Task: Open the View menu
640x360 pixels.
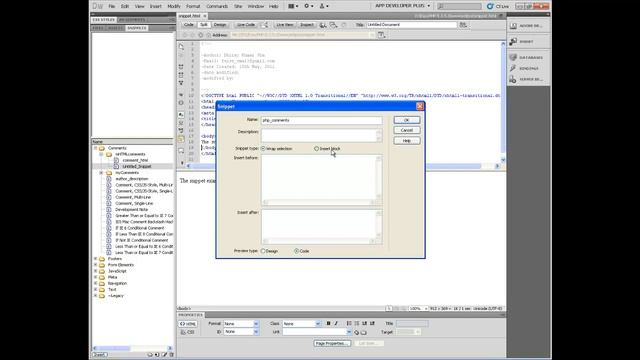Action: [140, 6]
